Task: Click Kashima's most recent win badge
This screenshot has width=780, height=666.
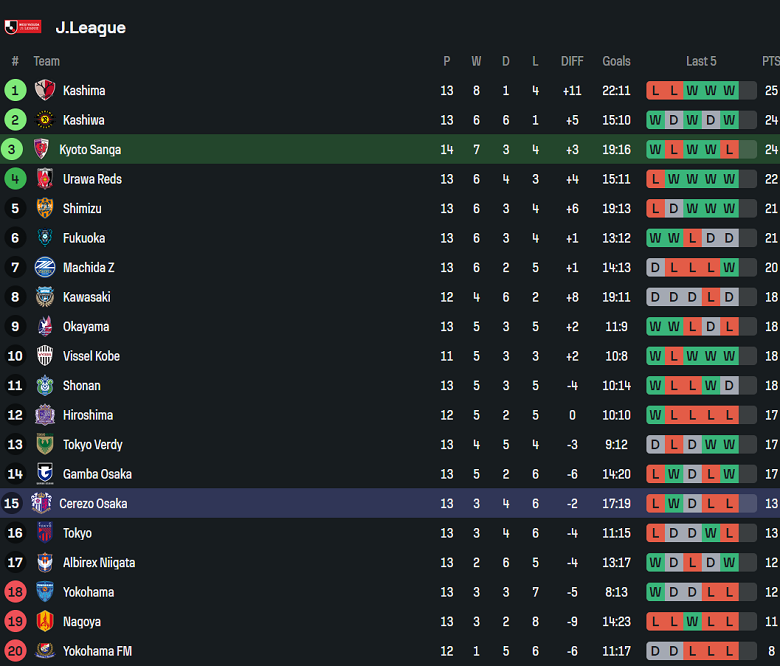Action: click(x=729, y=91)
